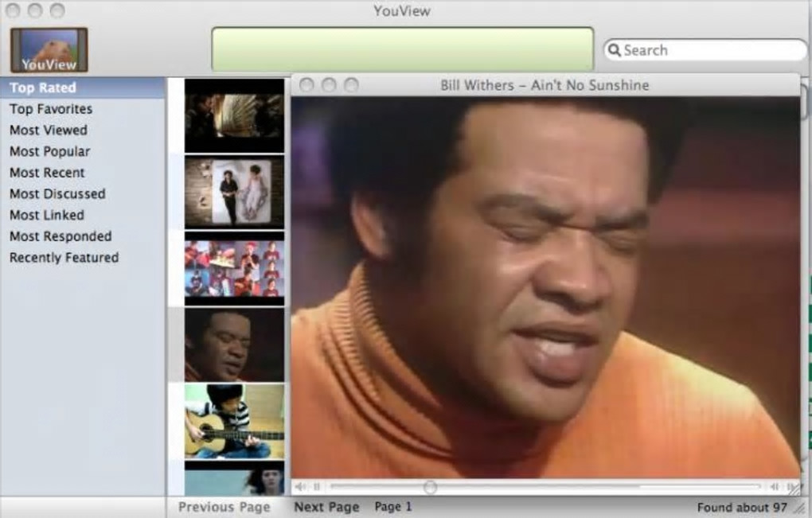Pause the Bill Withers video

tap(317, 486)
